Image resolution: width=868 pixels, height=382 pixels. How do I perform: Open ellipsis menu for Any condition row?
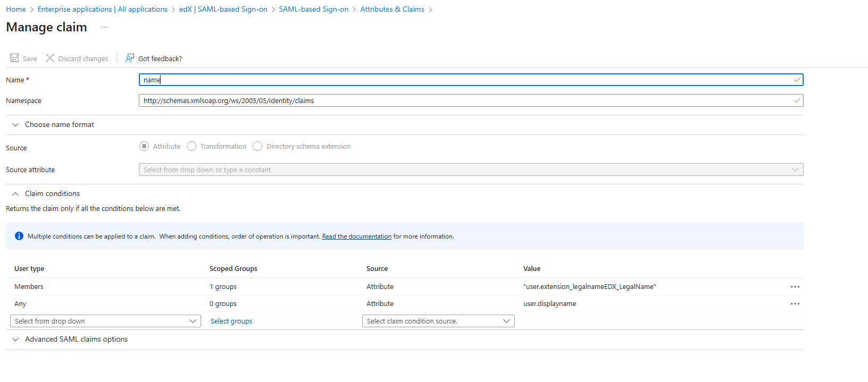(795, 304)
